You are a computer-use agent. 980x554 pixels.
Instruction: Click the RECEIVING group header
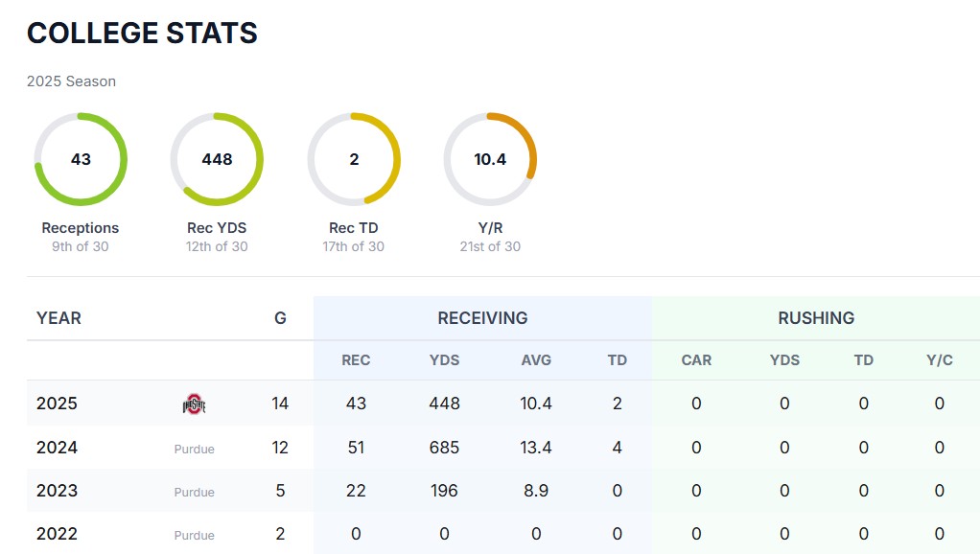coord(482,318)
